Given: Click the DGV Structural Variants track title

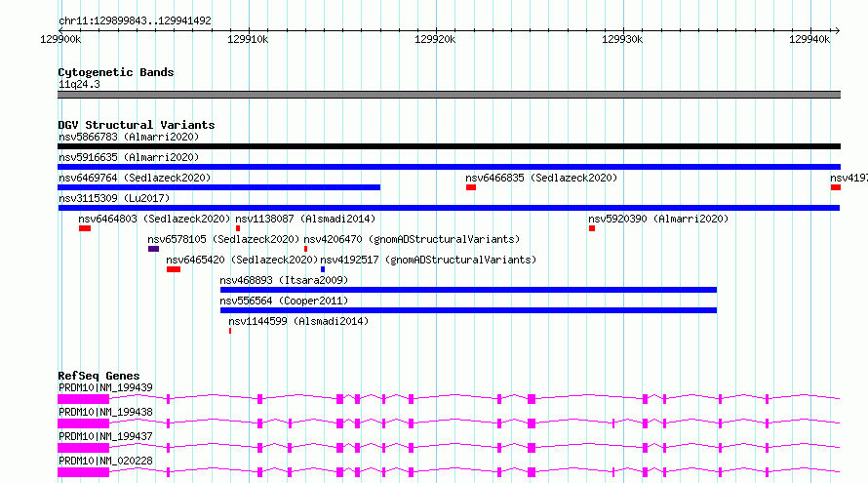Looking at the screenshot, I should pyautogui.click(x=137, y=125).
